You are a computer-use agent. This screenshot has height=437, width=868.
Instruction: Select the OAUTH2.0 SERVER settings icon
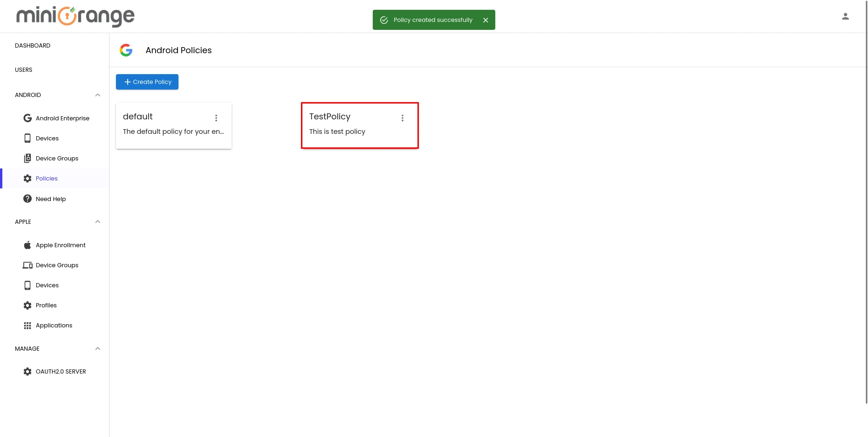tap(27, 371)
